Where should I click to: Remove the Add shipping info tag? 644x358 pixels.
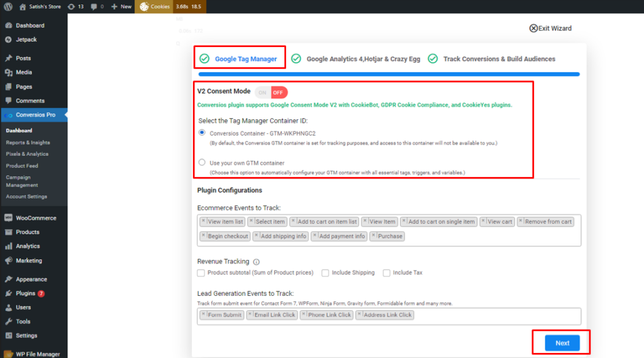pos(256,236)
